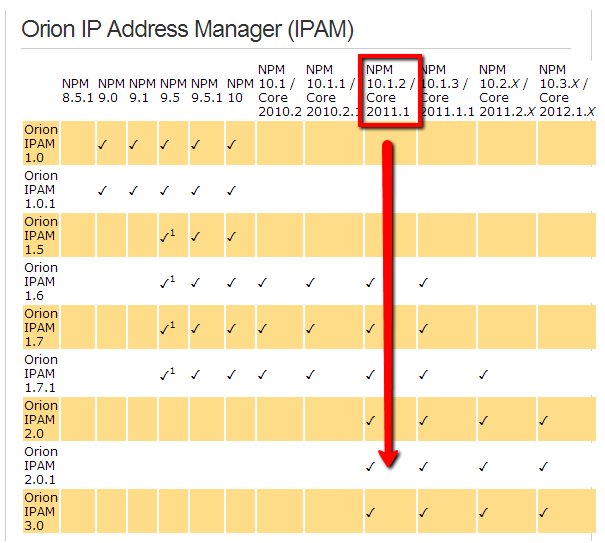This screenshot has height=543, width=605.
Task: Click IPAM 1.7 footnoted checkmark under NPM 9.5
Action: (167, 328)
